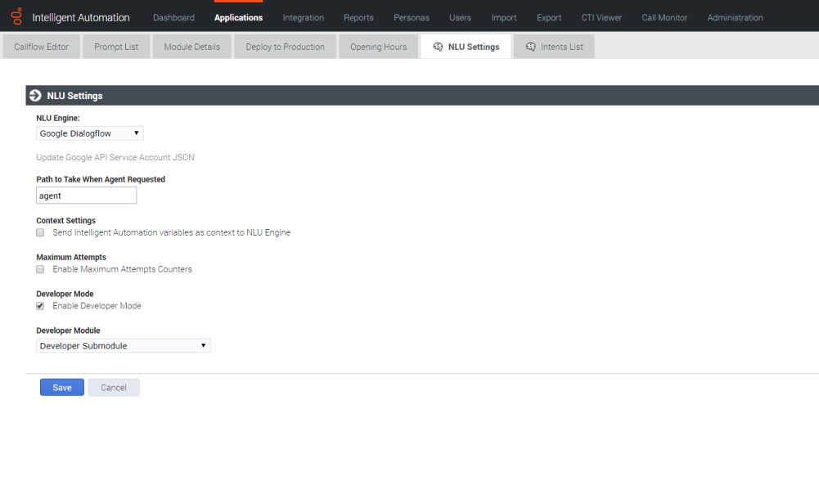Click the NLU Settings header arrow icon
Viewport: 819px width, 504px height.
pyautogui.click(x=35, y=96)
